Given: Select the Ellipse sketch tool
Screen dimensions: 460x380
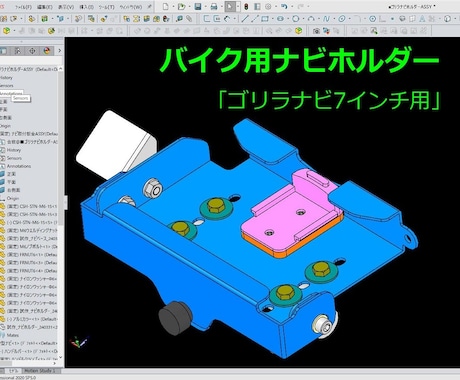Looking at the screenshot, I should tap(342, 19).
